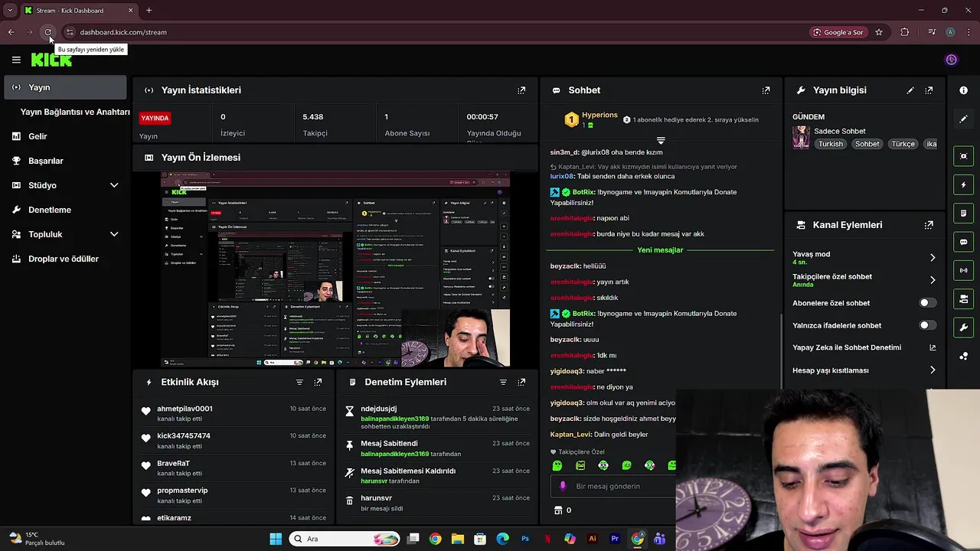Image resolution: width=980 pixels, height=551 pixels.
Task: Bookmark this page with the star icon
Action: click(x=879, y=32)
